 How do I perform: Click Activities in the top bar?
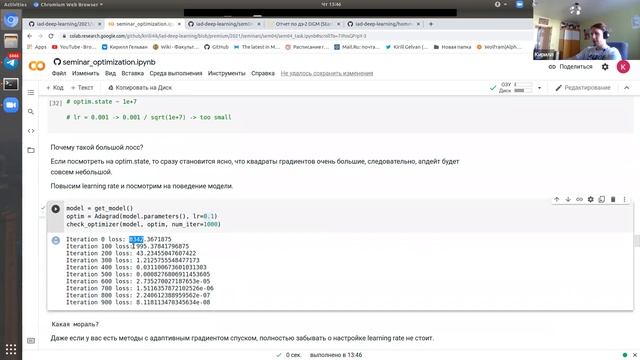point(15,4)
